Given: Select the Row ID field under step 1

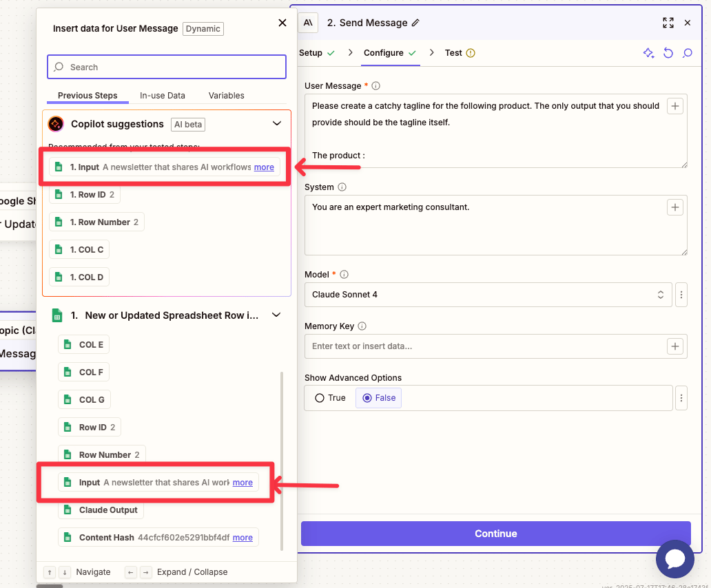Looking at the screenshot, I should [90, 427].
